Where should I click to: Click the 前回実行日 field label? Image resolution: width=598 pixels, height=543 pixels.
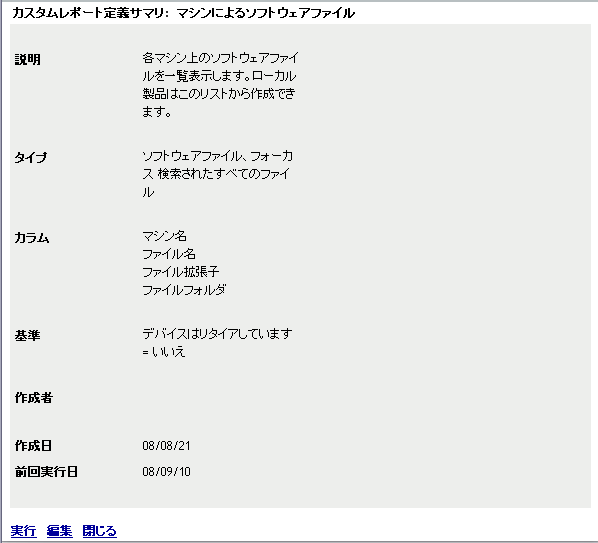coord(46,472)
